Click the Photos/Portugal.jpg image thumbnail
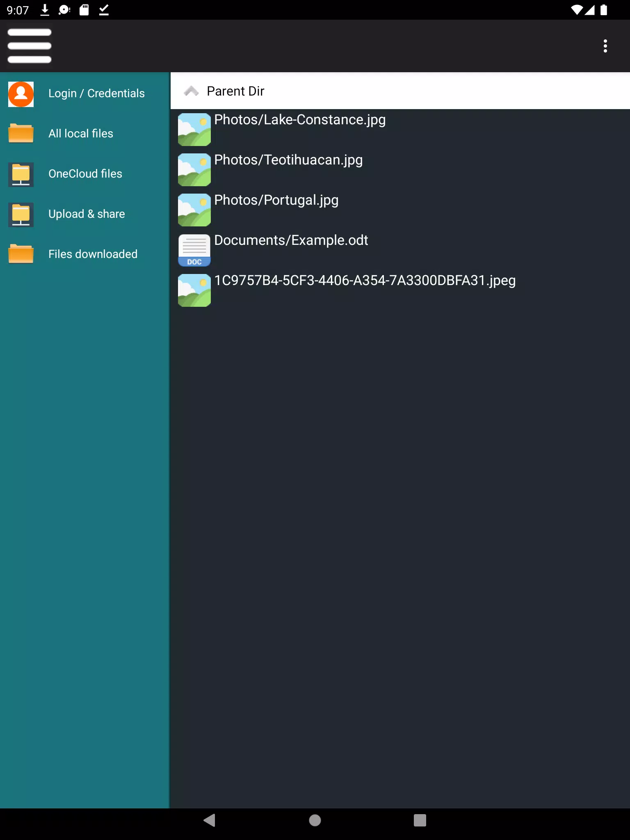The image size is (630, 840). click(x=194, y=210)
